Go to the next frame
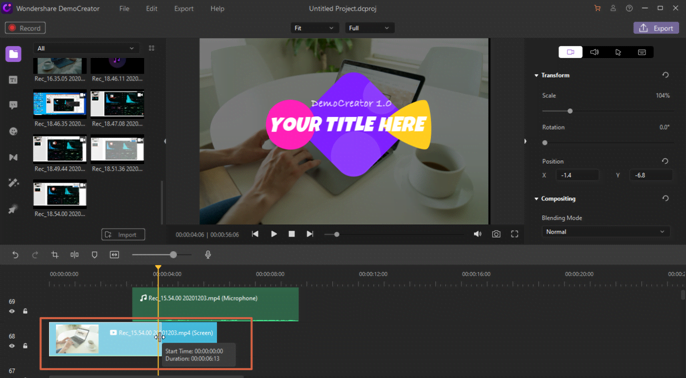This screenshot has height=378, width=686. pyautogui.click(x=310, y=234)
